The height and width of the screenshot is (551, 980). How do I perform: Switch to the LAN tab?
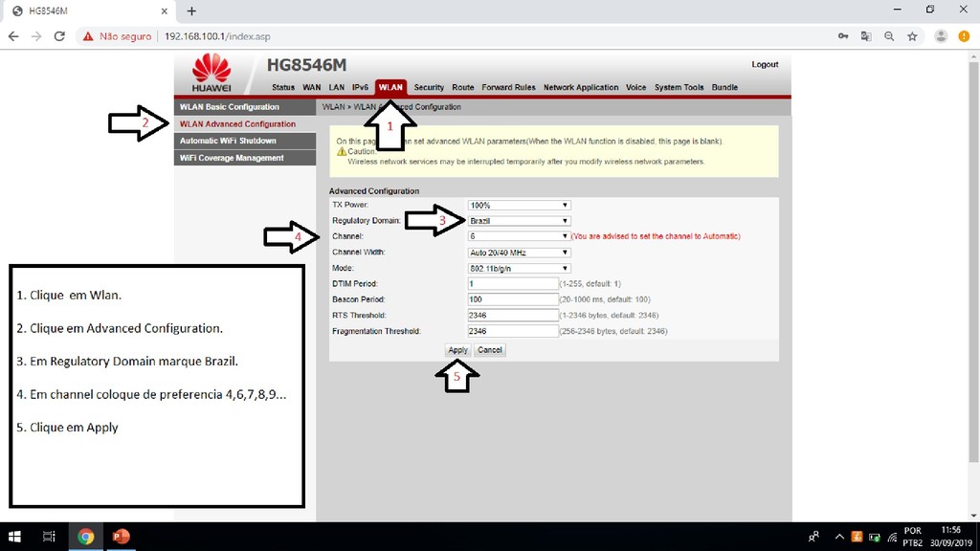[336, 87]
